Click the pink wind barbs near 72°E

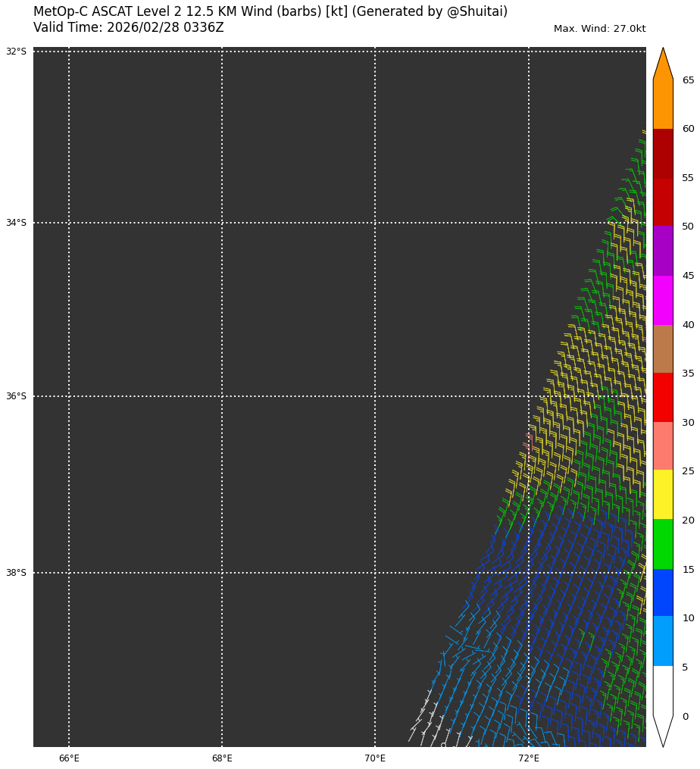click(x=528, y=441)
